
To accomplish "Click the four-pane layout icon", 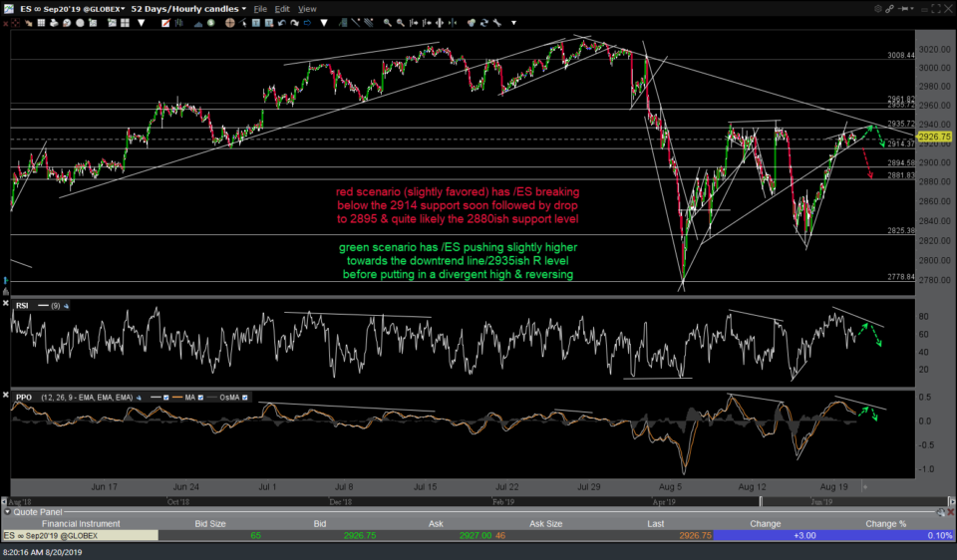I will pos(126,23).
